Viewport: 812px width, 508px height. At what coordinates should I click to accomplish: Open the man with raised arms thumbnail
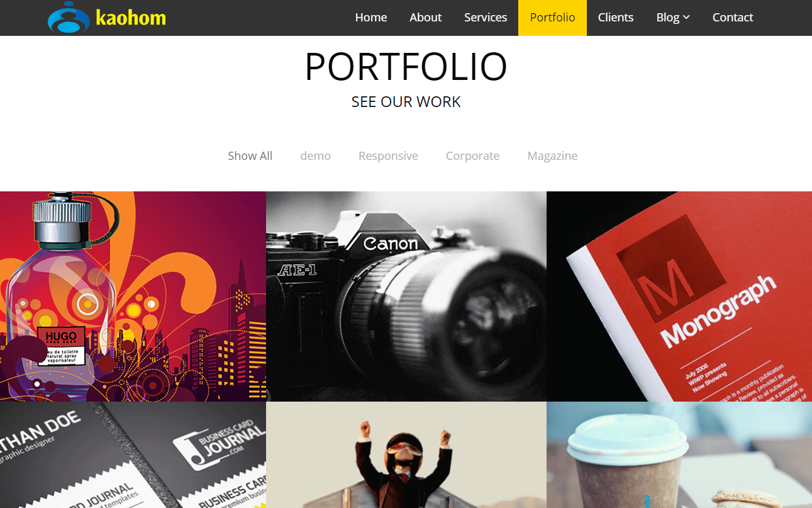[x=406, y=455]
